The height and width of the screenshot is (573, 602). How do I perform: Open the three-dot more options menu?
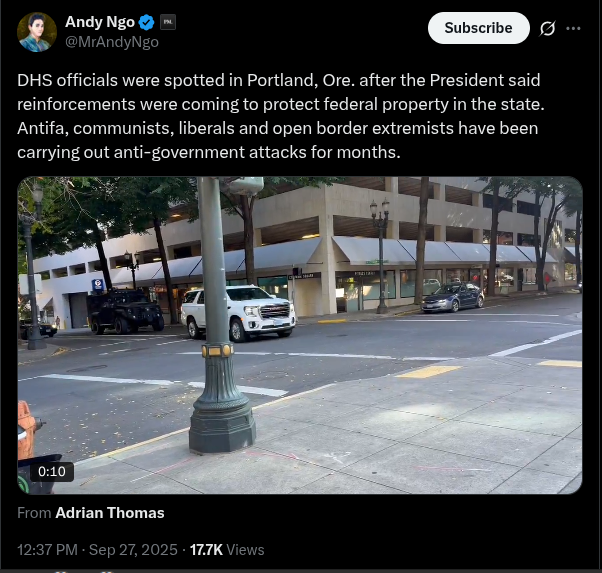point(573,28)
